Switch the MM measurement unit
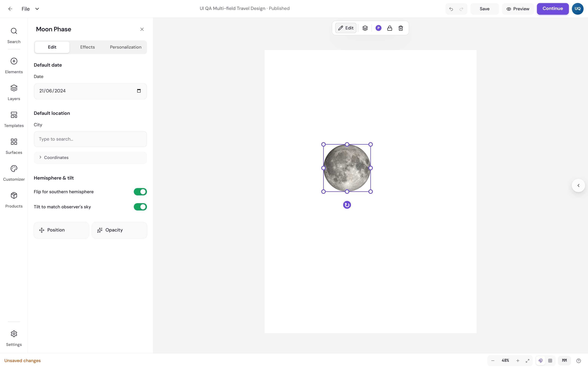 click(x=564, y=360)
